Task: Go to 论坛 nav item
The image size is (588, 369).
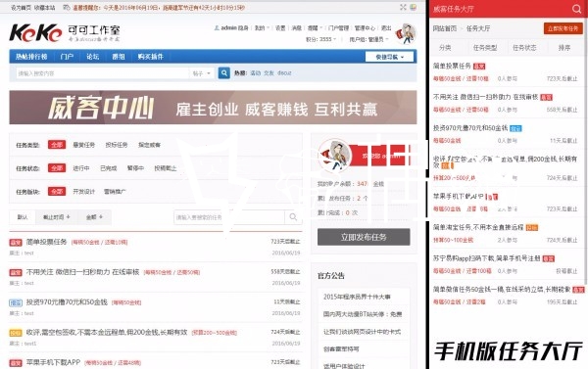Action: point(93,57)
